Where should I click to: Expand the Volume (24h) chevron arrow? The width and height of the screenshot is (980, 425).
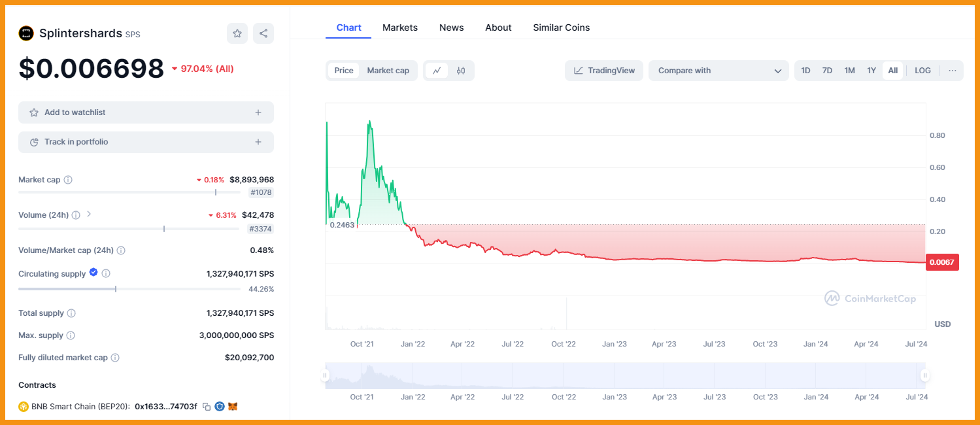point(89,214)
